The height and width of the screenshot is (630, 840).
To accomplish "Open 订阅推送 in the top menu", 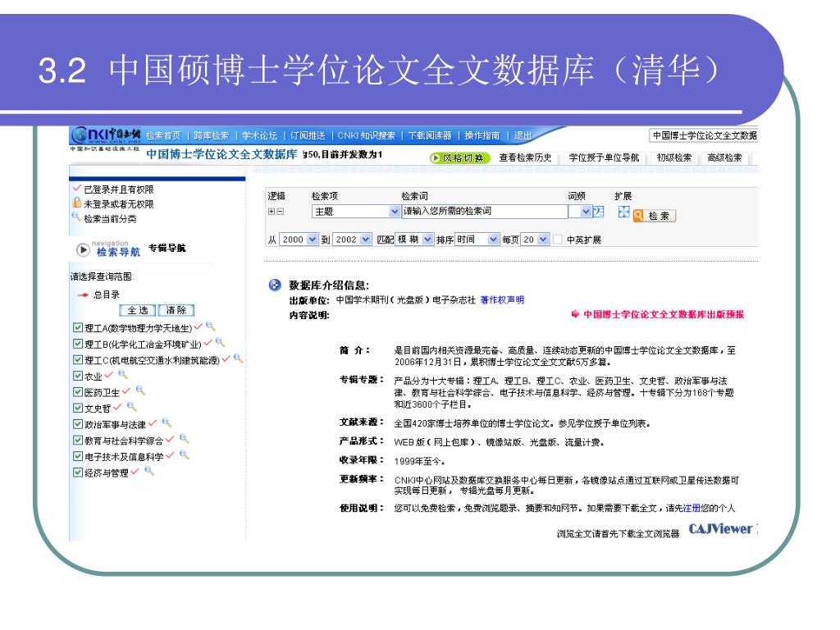I will pos(308,136).
